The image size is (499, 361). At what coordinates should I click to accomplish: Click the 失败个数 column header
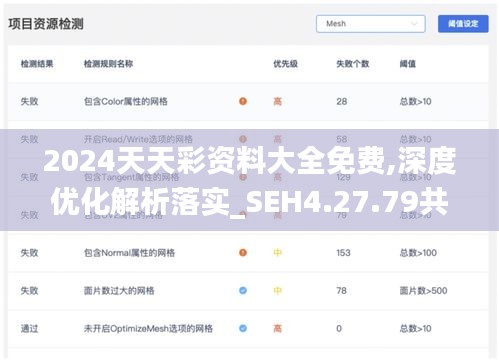click(x=353, y=64)
